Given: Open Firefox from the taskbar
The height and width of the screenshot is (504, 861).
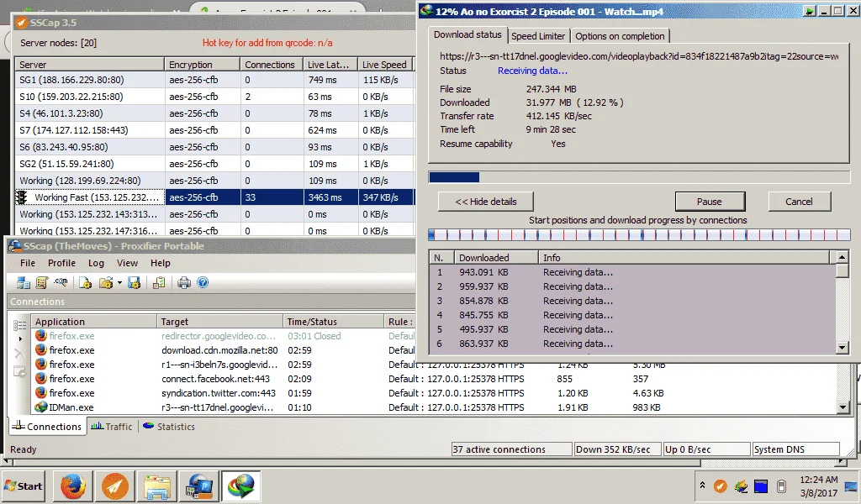Looking at the screenshot, I should pyautogui.click(x=73, y=486).
